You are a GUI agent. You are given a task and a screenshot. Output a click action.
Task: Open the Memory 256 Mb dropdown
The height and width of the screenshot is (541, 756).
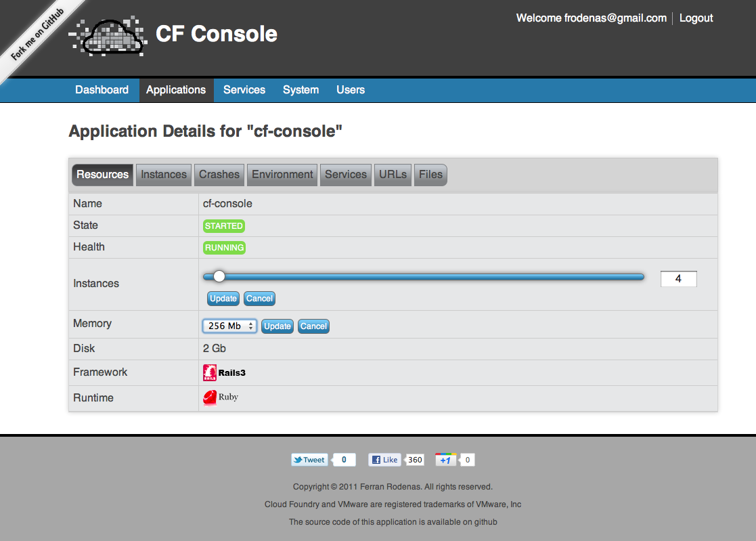(229, 326)
